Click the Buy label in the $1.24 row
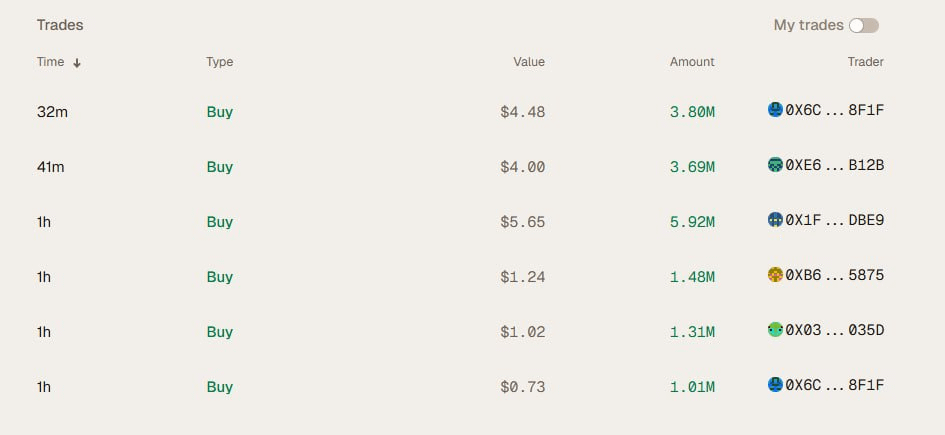The height and width of the screenshot is (435, 945). coord(219,277)
